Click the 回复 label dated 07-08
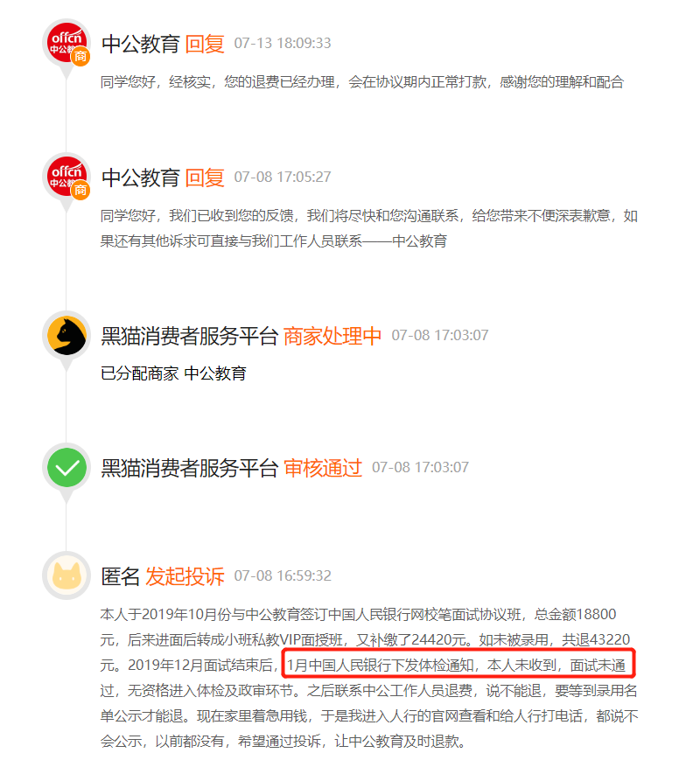The height and width of the screenshot is (760, 700). [205, 178]
